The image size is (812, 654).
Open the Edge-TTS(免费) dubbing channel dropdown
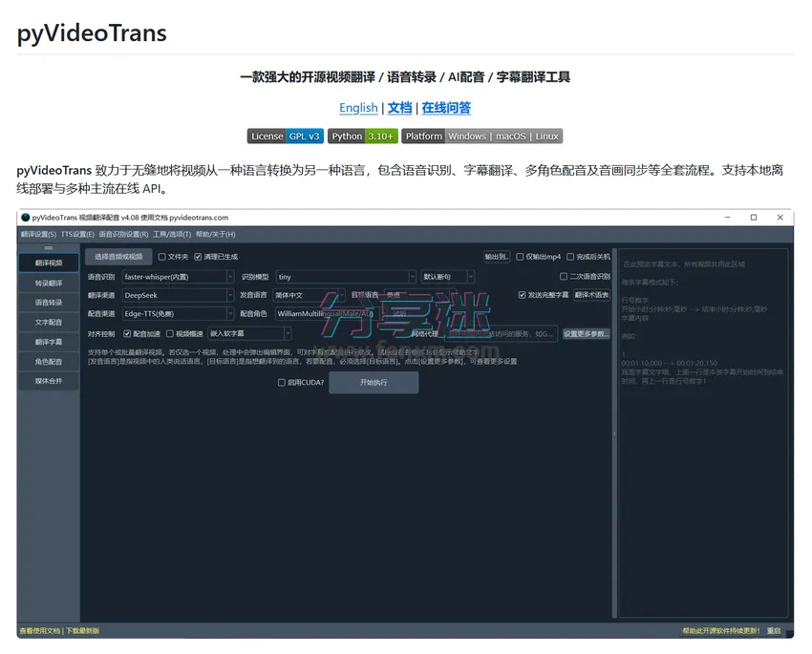click(x=178, y=314)
